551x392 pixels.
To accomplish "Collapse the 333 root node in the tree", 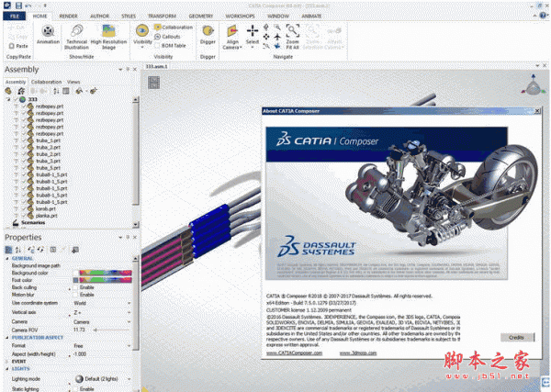I will click(8, 99).
